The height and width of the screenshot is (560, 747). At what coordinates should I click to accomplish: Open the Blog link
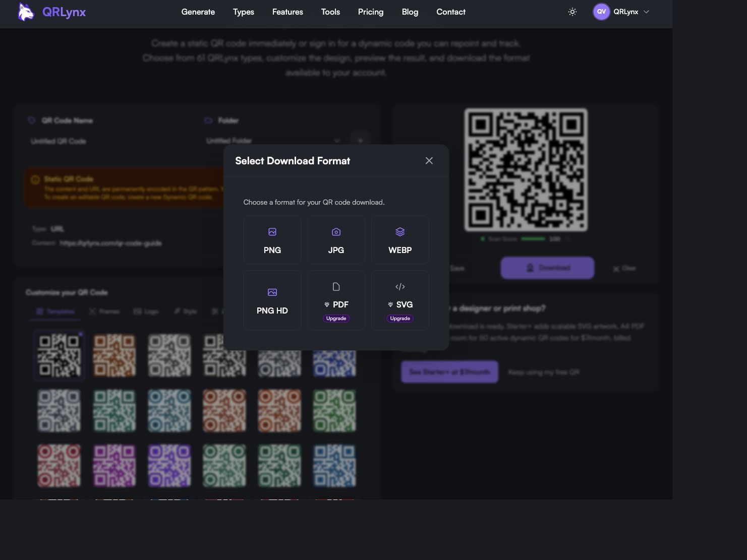(x=410, y=12)
